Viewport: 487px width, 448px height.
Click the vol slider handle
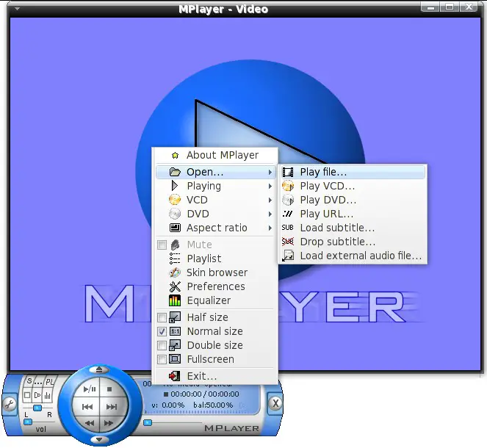pos(28,422)
